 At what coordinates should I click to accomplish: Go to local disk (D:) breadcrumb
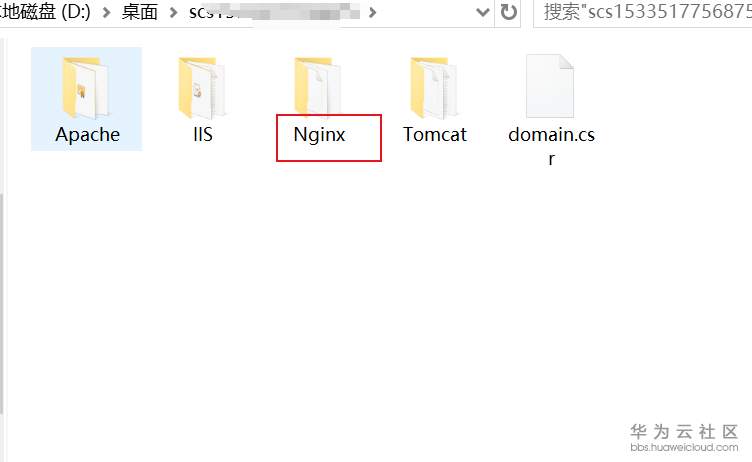(46, 12)
